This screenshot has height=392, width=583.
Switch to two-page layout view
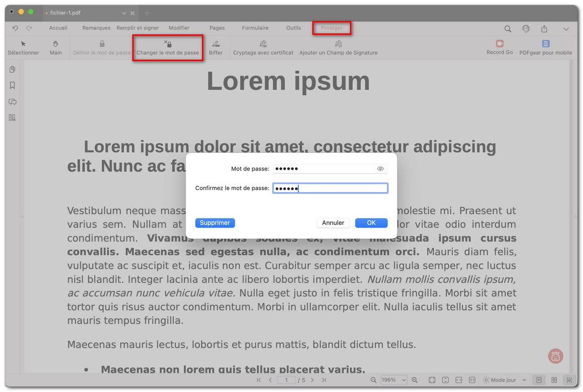click(554, 380)
